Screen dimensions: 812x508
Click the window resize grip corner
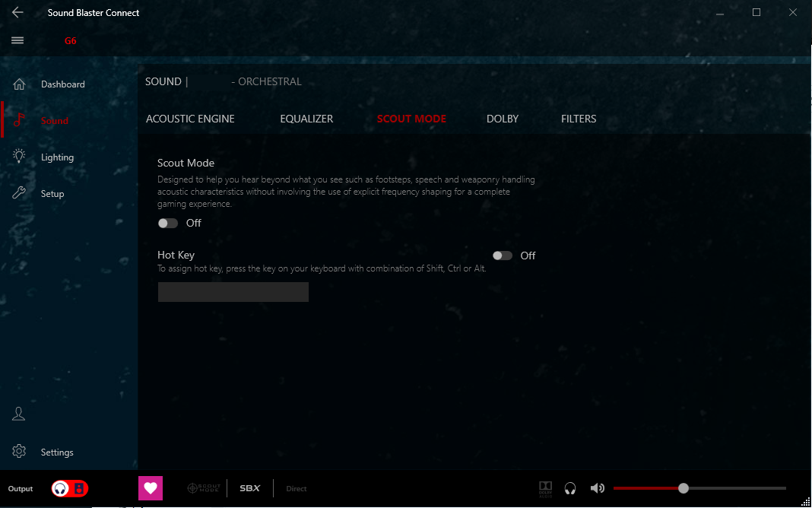coord(806,502)
